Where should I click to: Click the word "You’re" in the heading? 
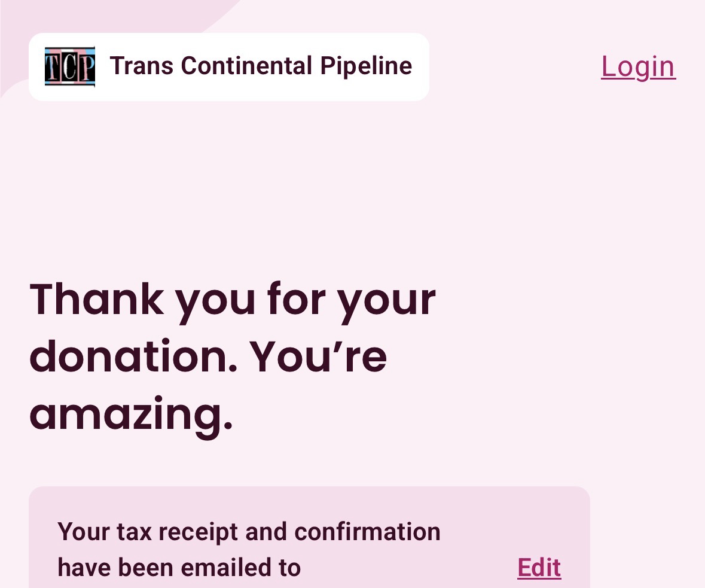pyautogui.click(x=318, y=356)
